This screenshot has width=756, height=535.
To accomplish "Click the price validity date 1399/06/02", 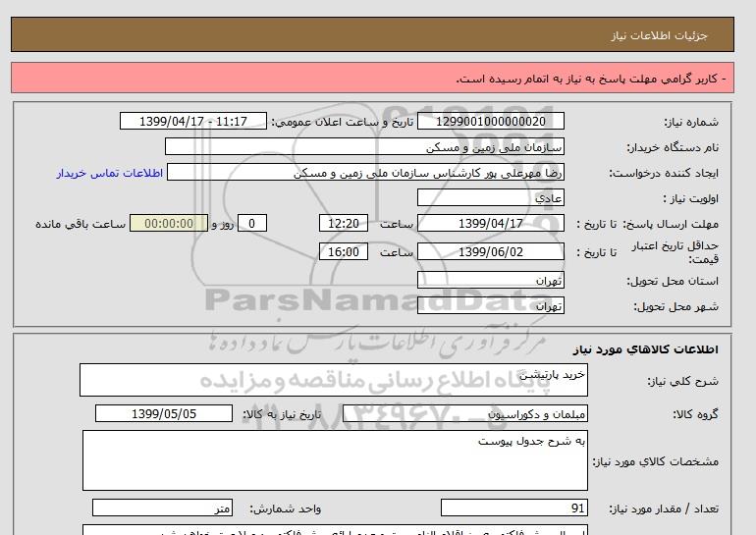I will click(491, 251).
